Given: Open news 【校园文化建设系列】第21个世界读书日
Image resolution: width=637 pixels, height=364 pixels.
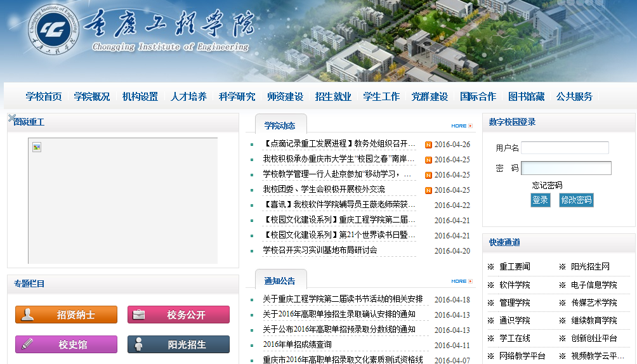Looking at the screenshot, I should [339, 235].
